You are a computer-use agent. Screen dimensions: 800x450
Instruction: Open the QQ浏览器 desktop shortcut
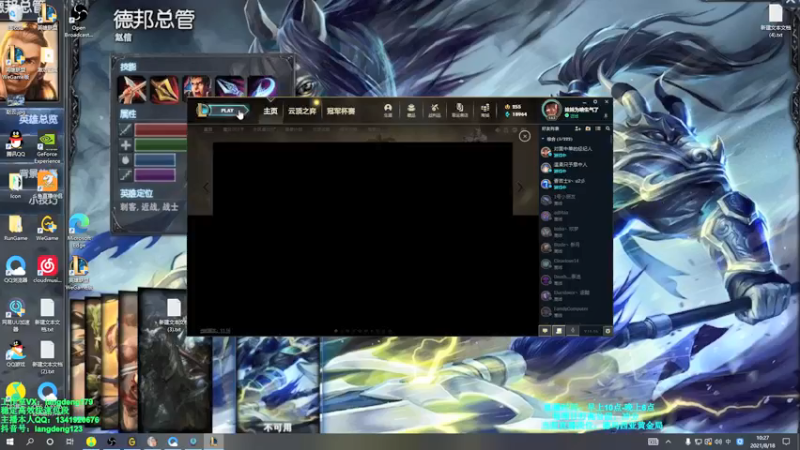pos(15,269)
